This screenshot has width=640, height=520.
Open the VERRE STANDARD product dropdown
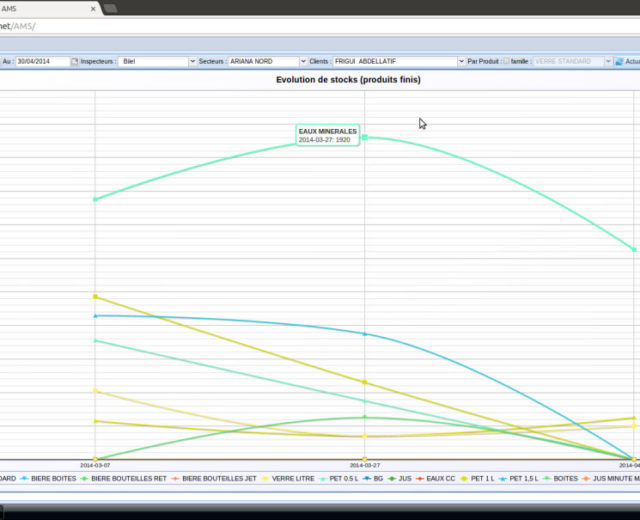tap(606, 61)
